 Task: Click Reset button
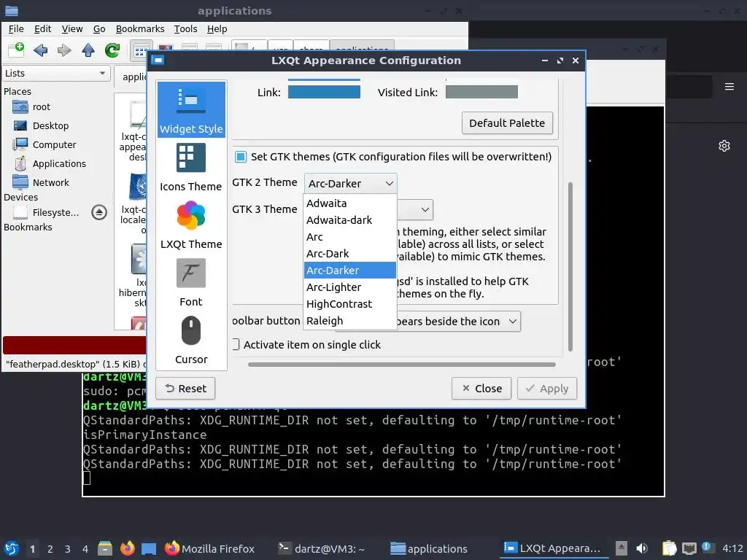point(185,389)
